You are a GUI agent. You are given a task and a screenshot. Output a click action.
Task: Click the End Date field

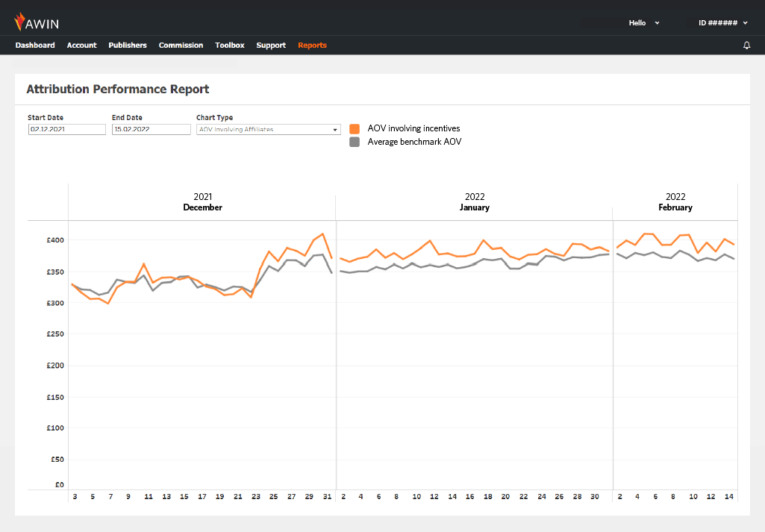point(152,129)
